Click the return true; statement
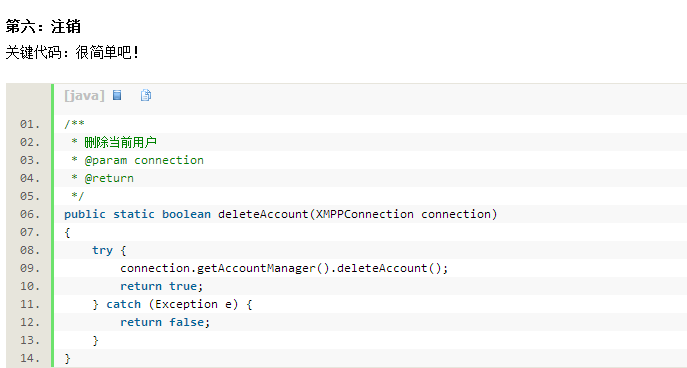Viewport: 687px width, 368px height. 162,286
